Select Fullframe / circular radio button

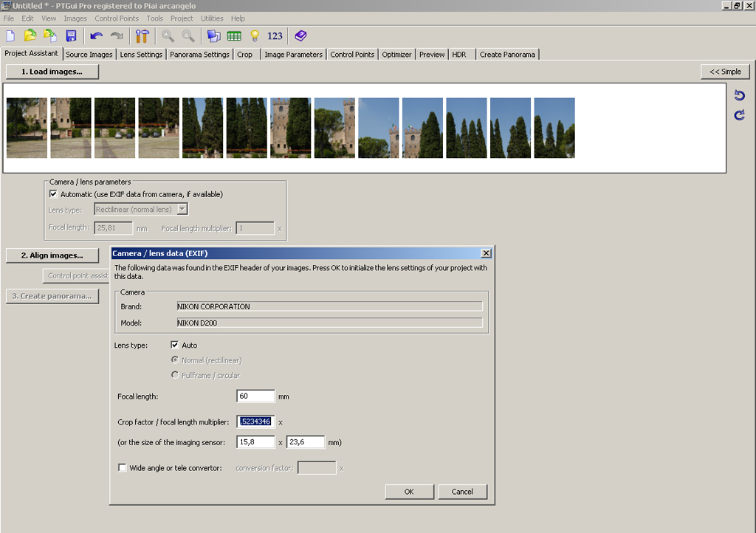click(x=175, y=375)
